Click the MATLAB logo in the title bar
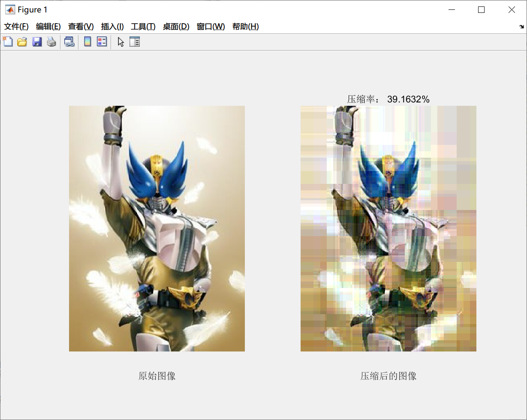 coord(9,9)
